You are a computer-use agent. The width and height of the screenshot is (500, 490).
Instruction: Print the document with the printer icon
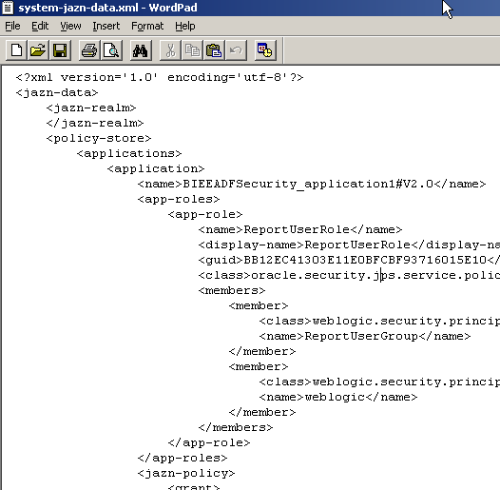89,51
